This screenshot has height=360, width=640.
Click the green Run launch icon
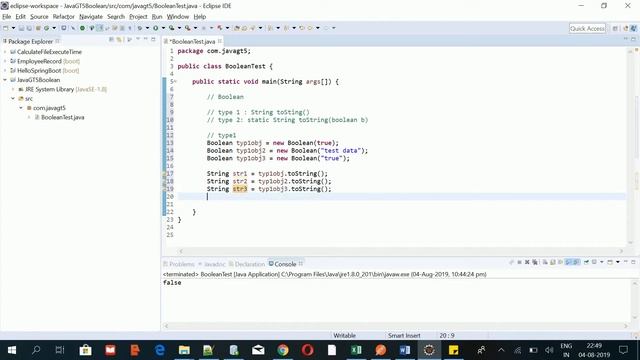click(x=156, y=28)
